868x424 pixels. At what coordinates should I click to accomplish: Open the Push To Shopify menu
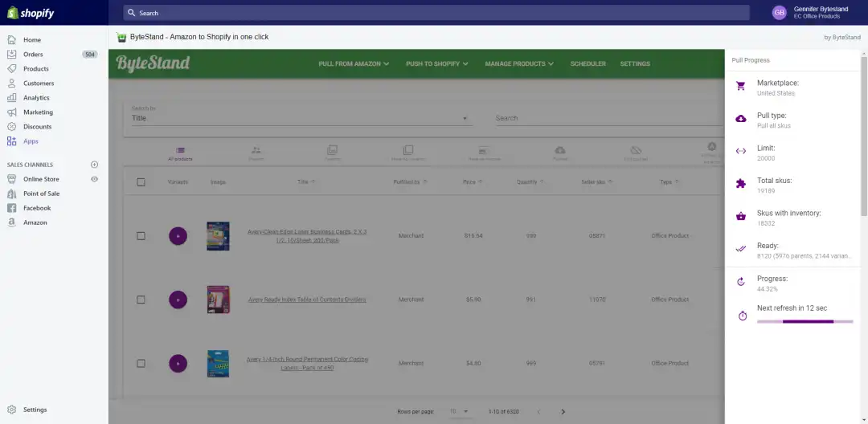point(436,63)
